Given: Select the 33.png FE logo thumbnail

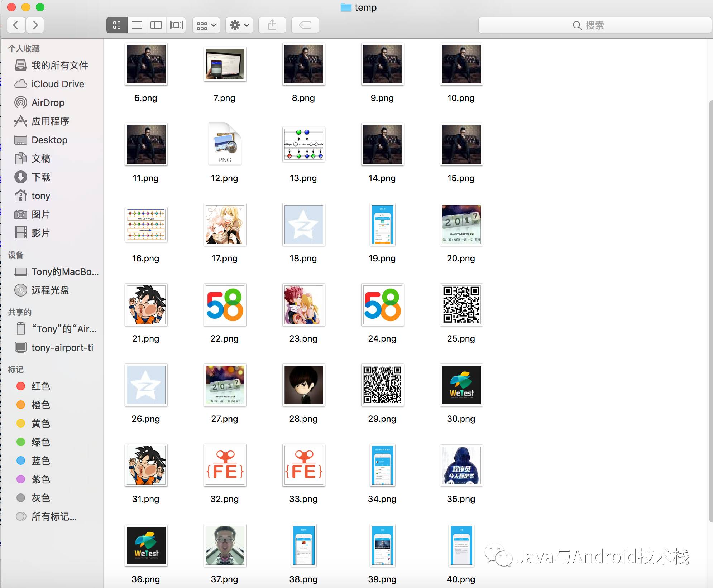Looking at the screenshot, I should [304, 465].
